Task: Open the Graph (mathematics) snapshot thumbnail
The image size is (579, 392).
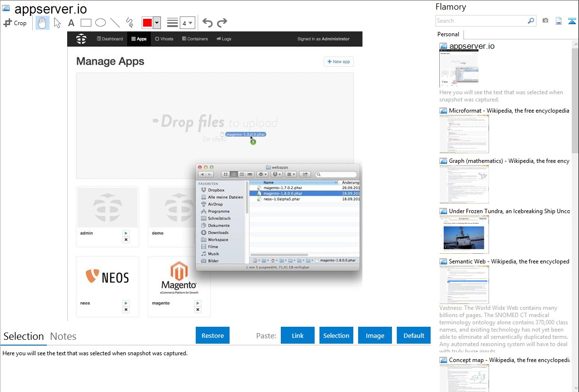Action: (464, 184)
